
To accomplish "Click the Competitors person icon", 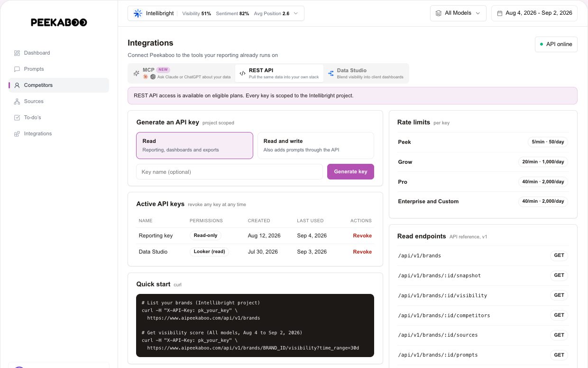I will tap(17, 85).
